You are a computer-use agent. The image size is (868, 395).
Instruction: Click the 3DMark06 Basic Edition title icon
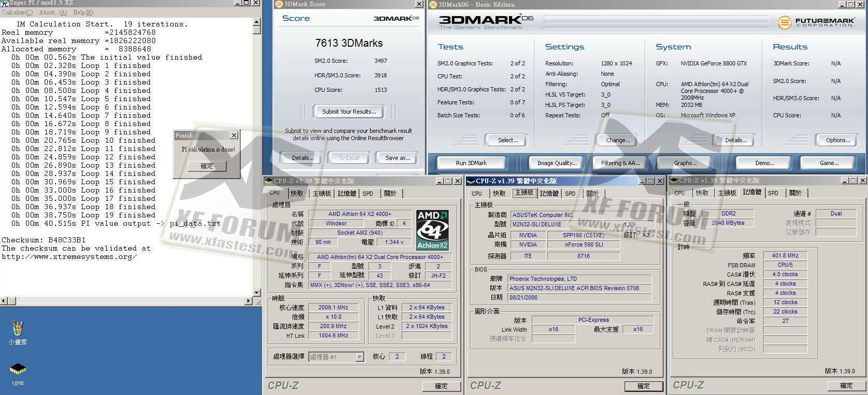(433, 4)
